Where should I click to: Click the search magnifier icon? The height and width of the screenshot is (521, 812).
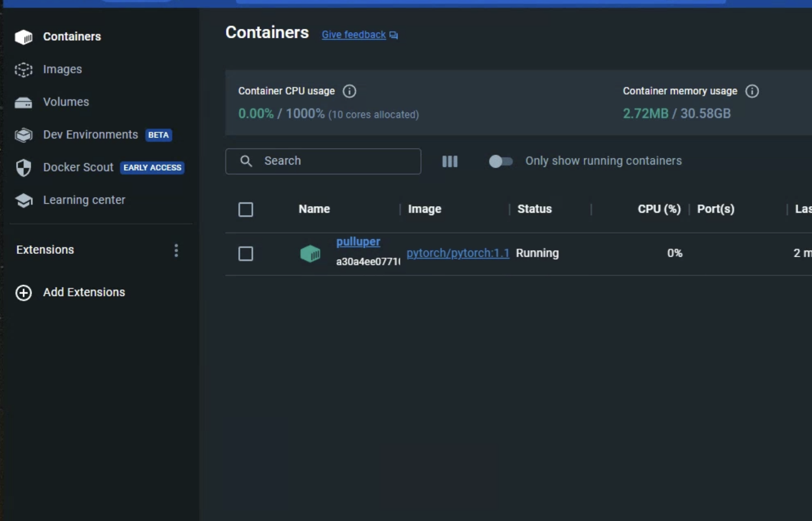[x=246, y=161]
